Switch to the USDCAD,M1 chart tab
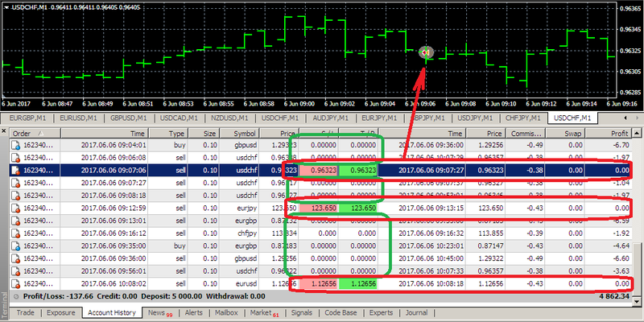644x322 pixels. tap(179, 118)
